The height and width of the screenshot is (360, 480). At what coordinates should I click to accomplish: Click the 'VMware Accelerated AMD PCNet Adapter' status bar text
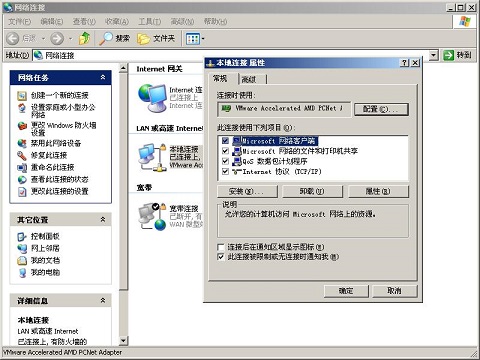[63, 352]
